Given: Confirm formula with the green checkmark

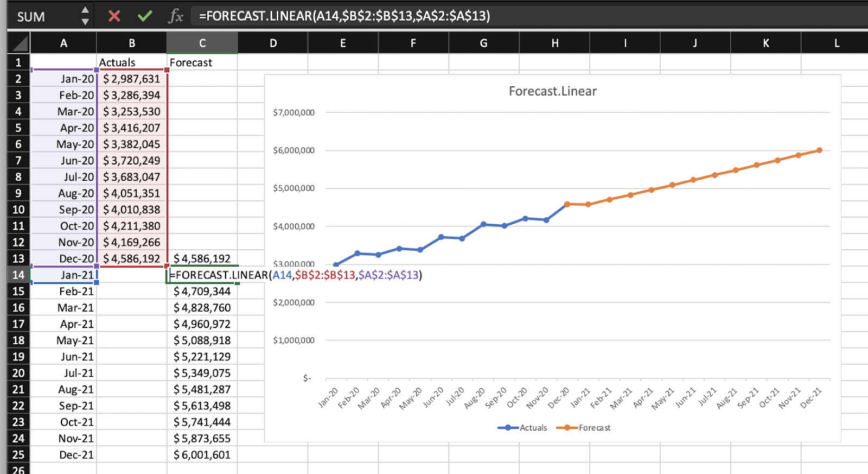Looking at the screenshot, I should [145, 16].
